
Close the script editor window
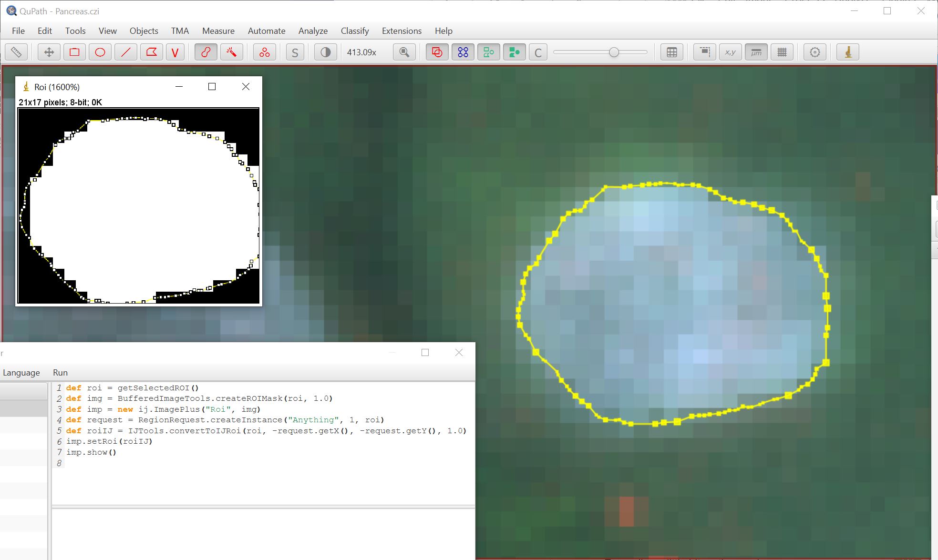pyautogui.click(x=459, y=352)
